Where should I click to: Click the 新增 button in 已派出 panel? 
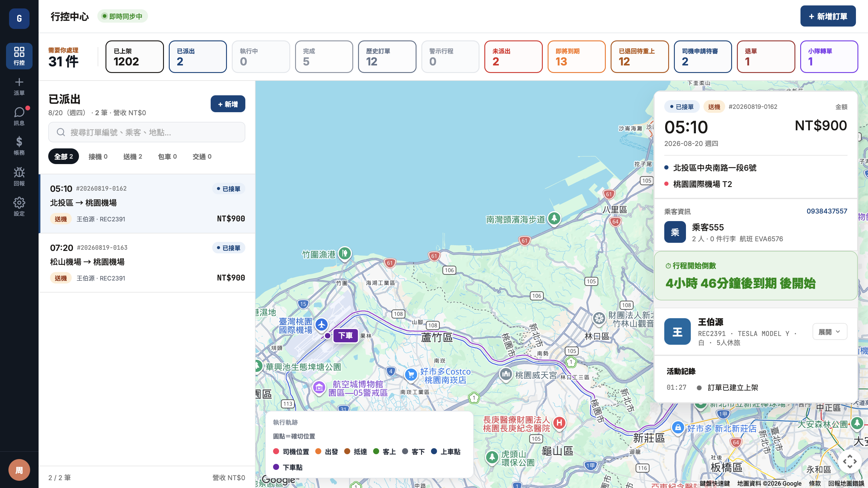coord(228,104)
